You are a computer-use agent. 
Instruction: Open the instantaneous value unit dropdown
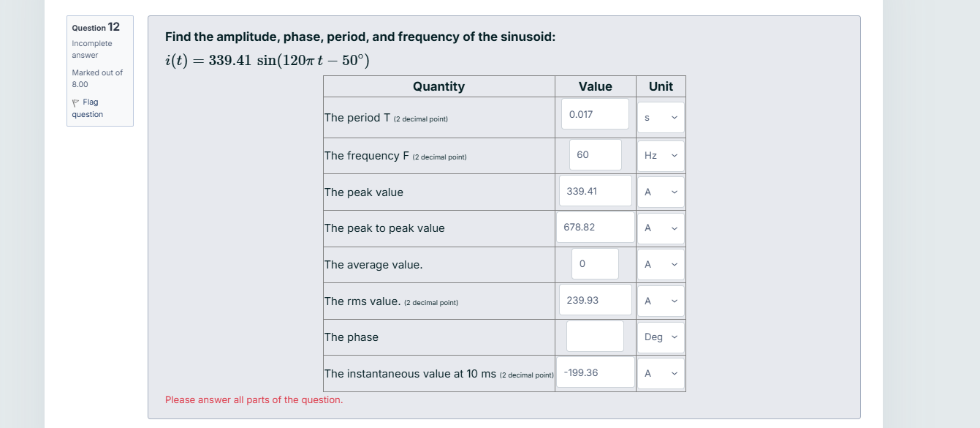tap(660, 372)
